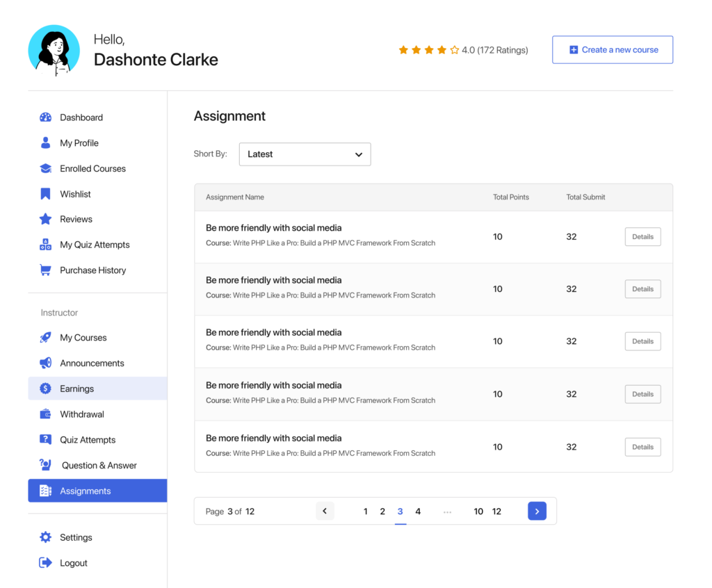Click the Dashboard gauge icon
Image resolution: width=712 pixels, height=588 pixels.
click(x=45, y=117)
